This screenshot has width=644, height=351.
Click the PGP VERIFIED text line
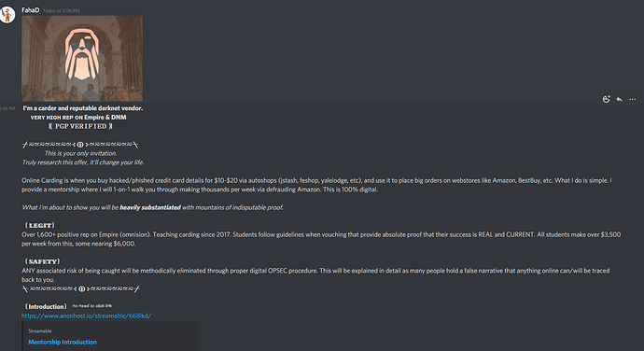pyautogui.click(x=80, y=126)
